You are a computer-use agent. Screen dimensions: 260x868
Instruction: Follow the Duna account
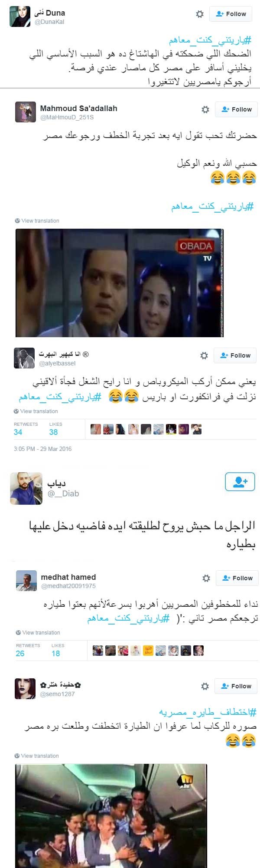[x=231, y=14]
